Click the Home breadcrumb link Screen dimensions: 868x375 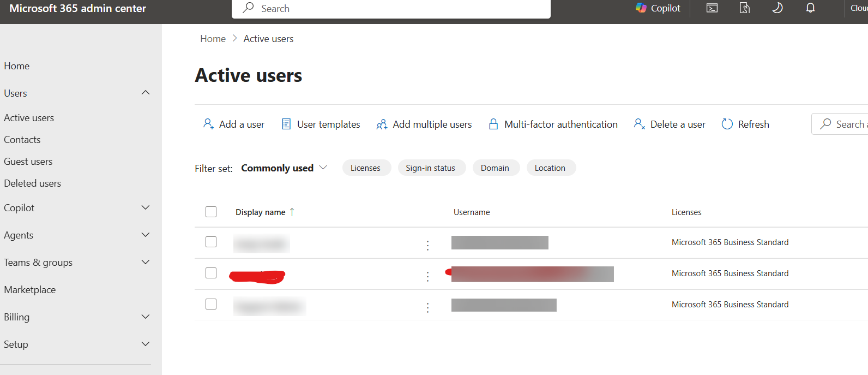[213, 39]
